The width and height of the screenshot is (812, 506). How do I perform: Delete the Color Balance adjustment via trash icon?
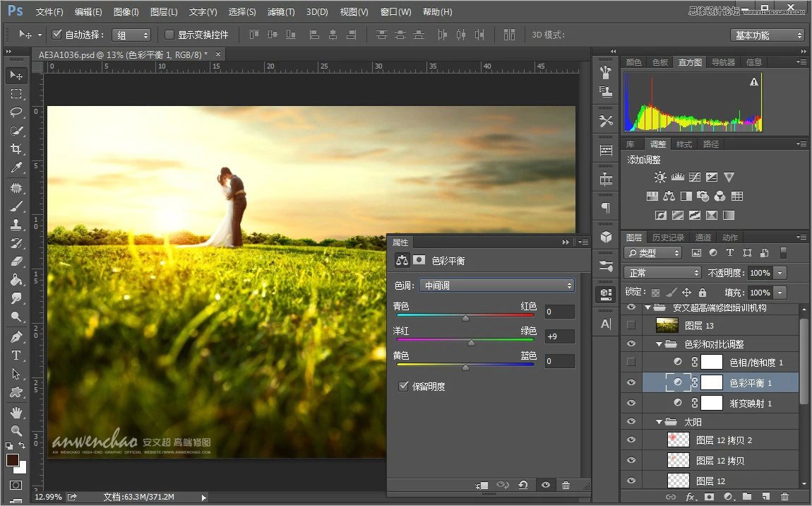[x=566, y=486]
